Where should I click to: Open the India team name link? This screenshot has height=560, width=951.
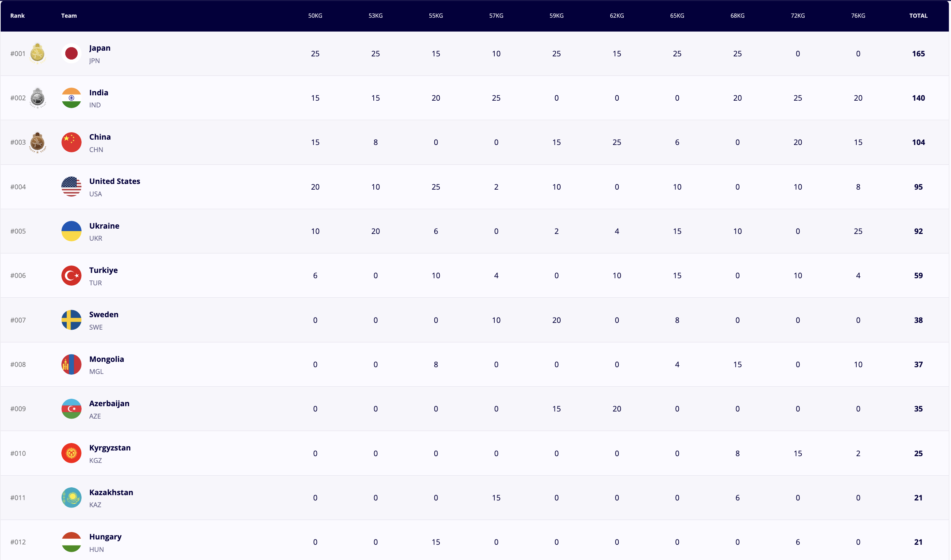point(99,93)
